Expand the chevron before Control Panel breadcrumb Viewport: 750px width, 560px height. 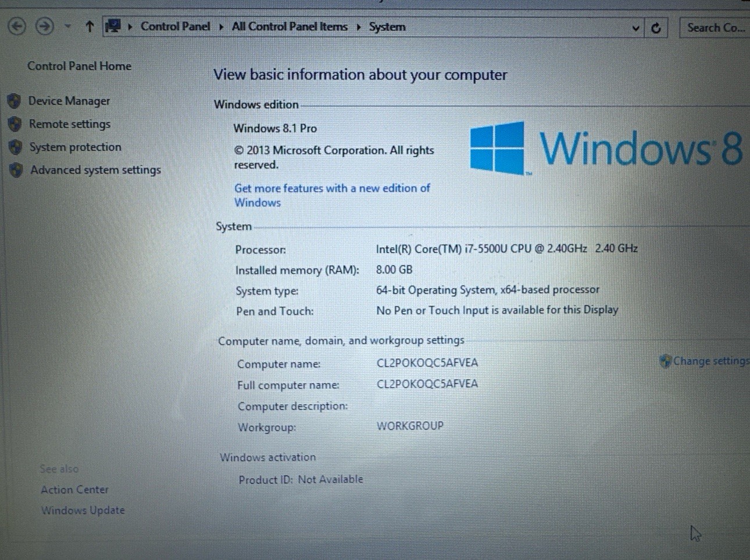coord(130,27)
